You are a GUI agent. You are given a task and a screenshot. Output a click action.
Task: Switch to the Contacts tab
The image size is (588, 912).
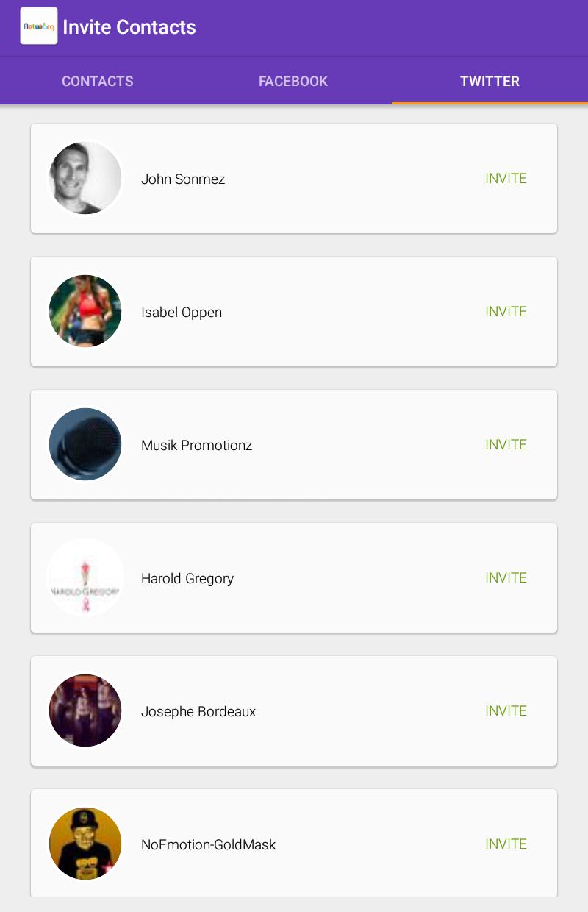98,82
